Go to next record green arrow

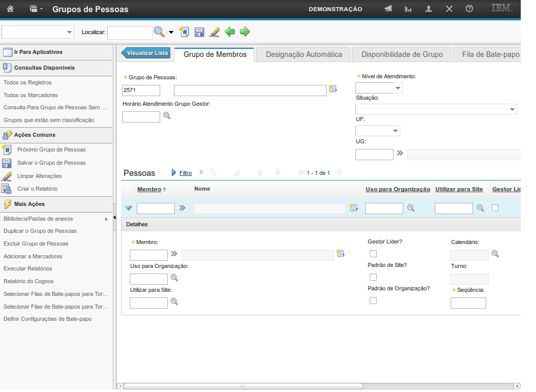245,32
